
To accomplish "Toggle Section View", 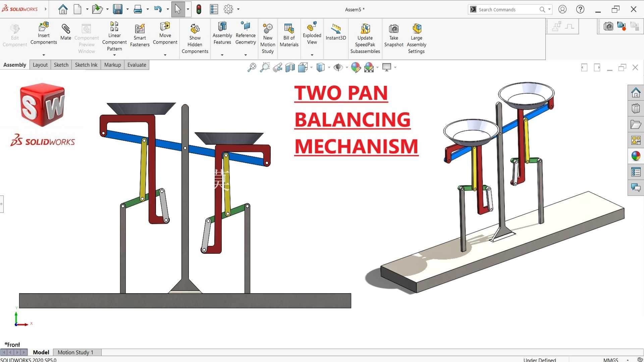I will tap(290, 67).
